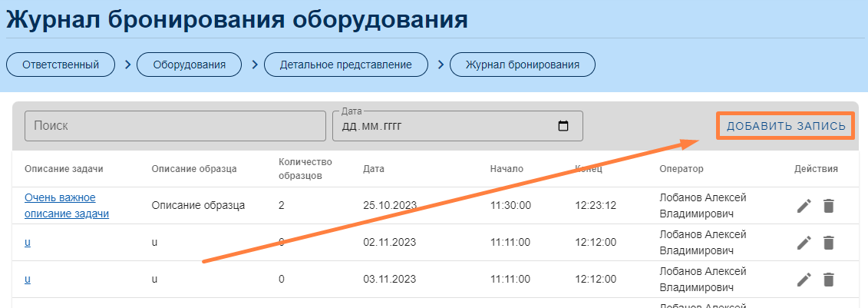The height and width of the screenshot is (308, 868).
Task: Open the 'u' task link for 02.11.2023
Action: [28, 243]
